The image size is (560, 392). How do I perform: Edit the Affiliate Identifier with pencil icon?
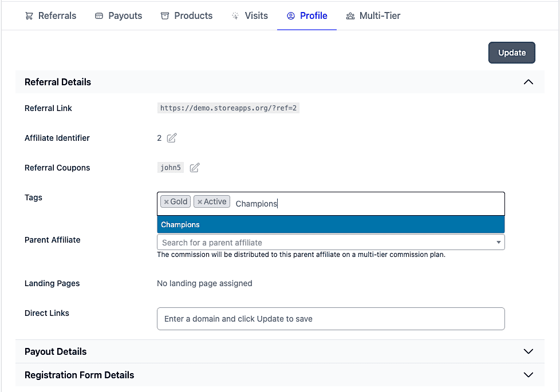[x=172, y=138]
